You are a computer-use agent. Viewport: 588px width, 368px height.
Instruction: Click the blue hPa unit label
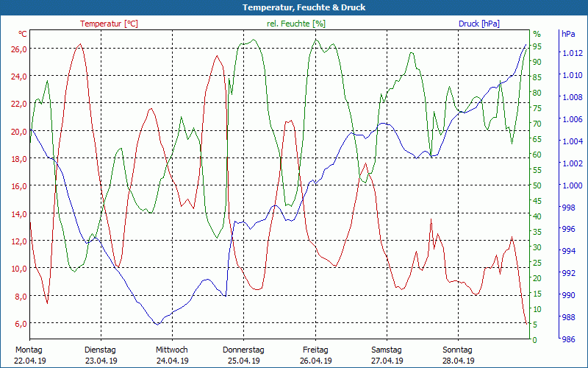(568, 34)
